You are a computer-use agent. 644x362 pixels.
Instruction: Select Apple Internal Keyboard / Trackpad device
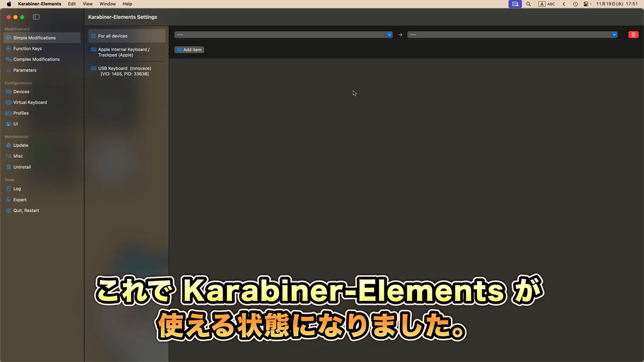point(124,52)
